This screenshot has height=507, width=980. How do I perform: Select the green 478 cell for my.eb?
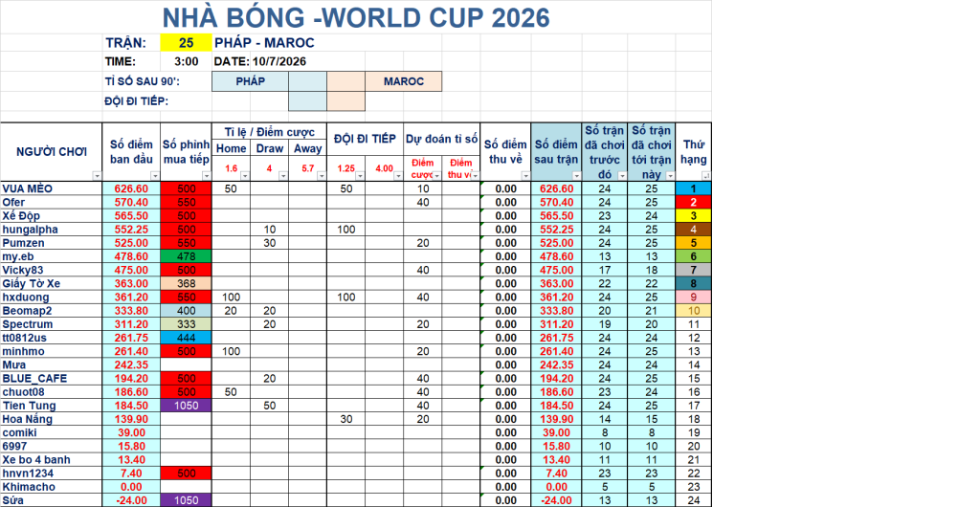(x=187, y=256)
